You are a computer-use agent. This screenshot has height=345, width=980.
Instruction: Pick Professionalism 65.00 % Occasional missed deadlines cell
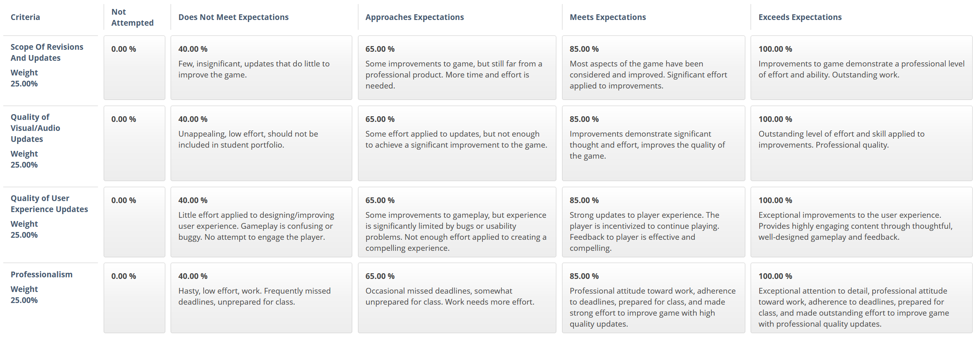457,298
